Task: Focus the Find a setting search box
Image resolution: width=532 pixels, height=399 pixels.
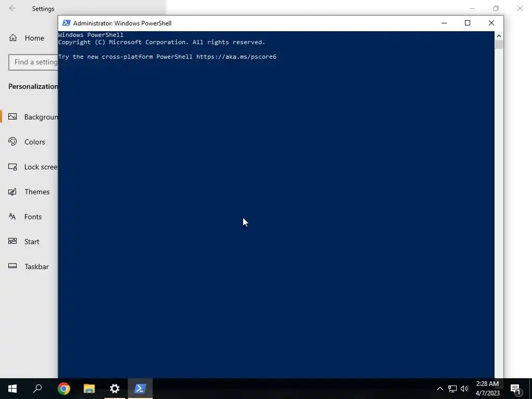Action: point(33,62)
